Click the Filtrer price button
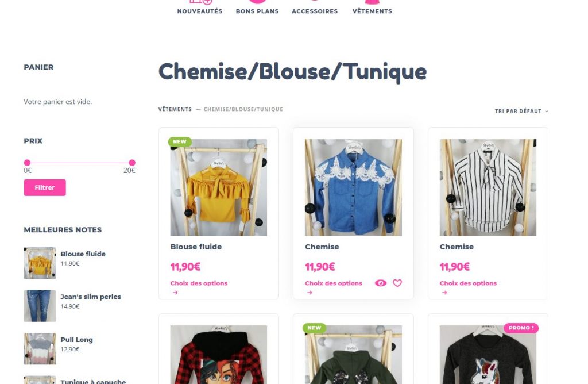Viewport: 588px width, 384px height. (45, 187)
